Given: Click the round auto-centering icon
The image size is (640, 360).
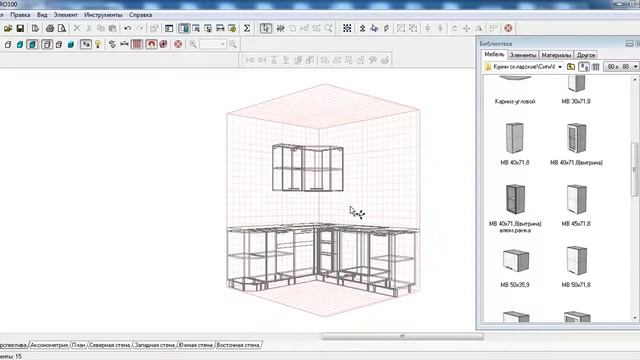Looking at the screenshot, I should pyautogui.click(x=163, y=44).
